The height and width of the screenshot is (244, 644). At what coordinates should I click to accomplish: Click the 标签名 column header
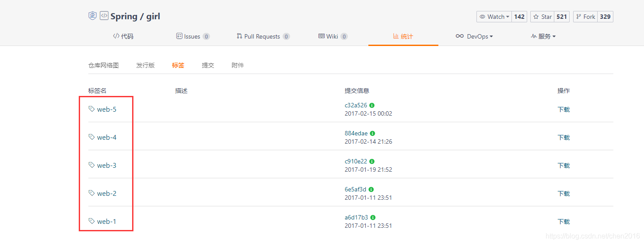[x=98, y=91]
